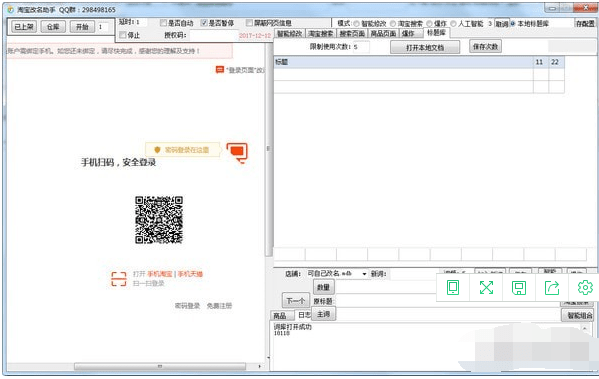Click the green settings gear icon

click(x=585, y=288)
